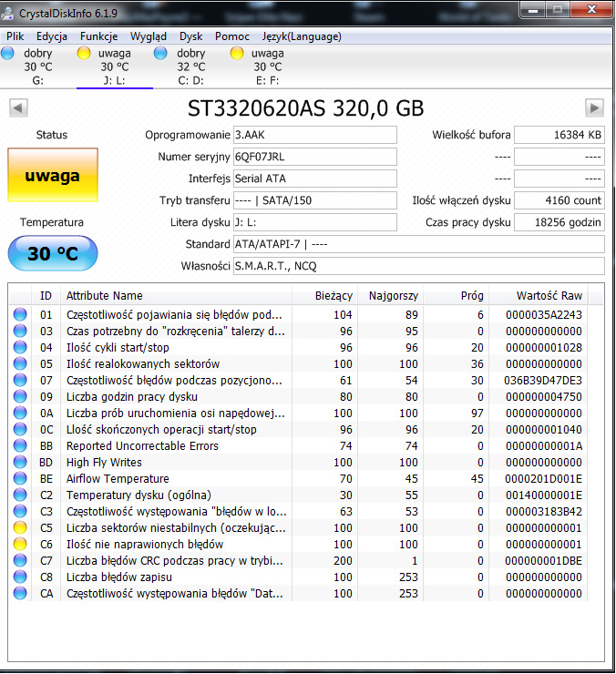Click blue status orb for G: disk

(x=7, y=54)
